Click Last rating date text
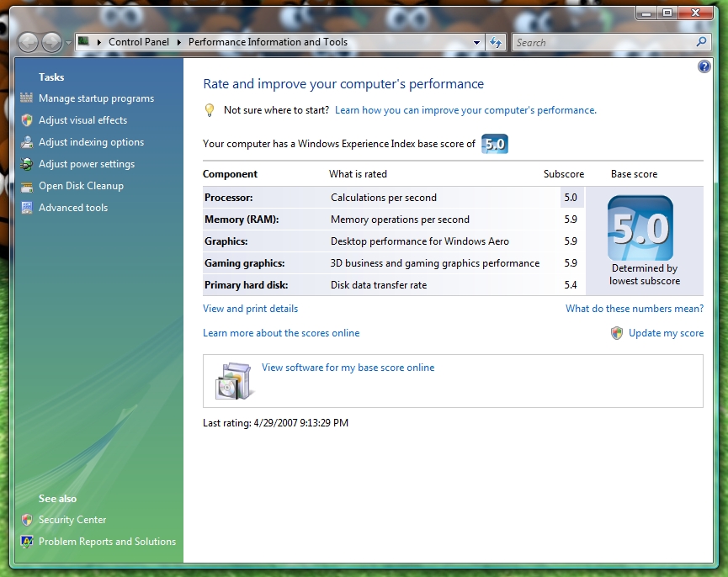 pos(275,422)
